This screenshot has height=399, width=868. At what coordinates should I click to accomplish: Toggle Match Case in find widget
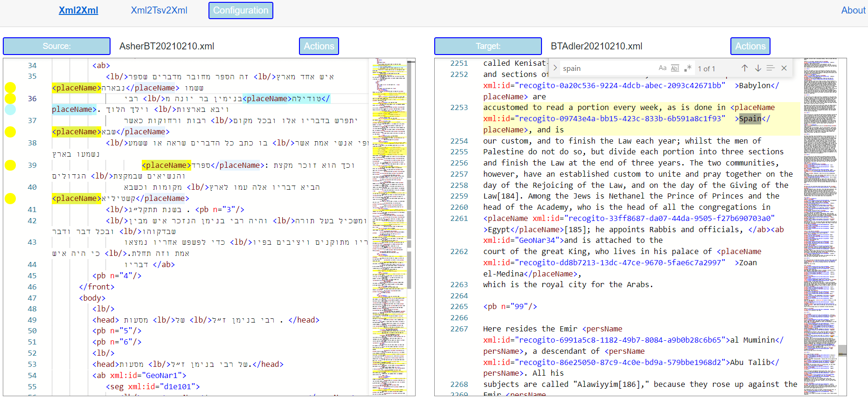coord(662,68)
